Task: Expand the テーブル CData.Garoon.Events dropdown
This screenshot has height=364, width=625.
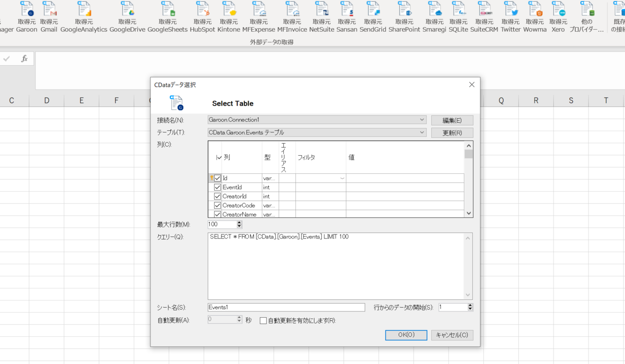Action: [x=422, y=133]
